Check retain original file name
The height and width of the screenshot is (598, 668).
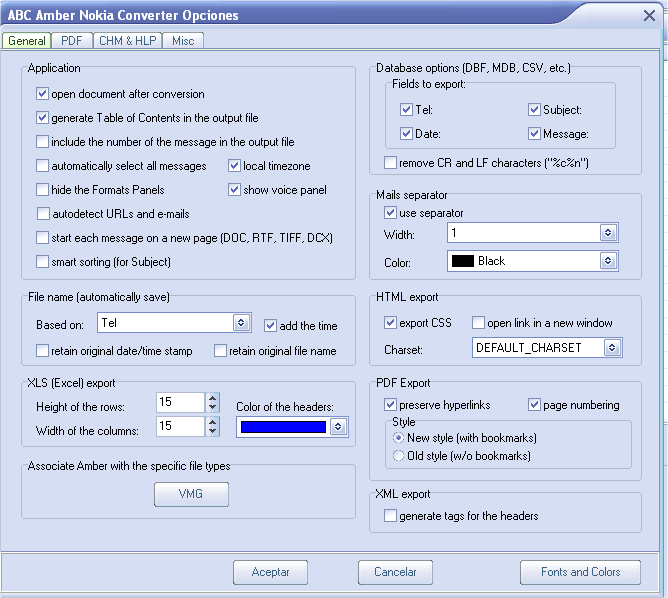[x=220, y=351]
